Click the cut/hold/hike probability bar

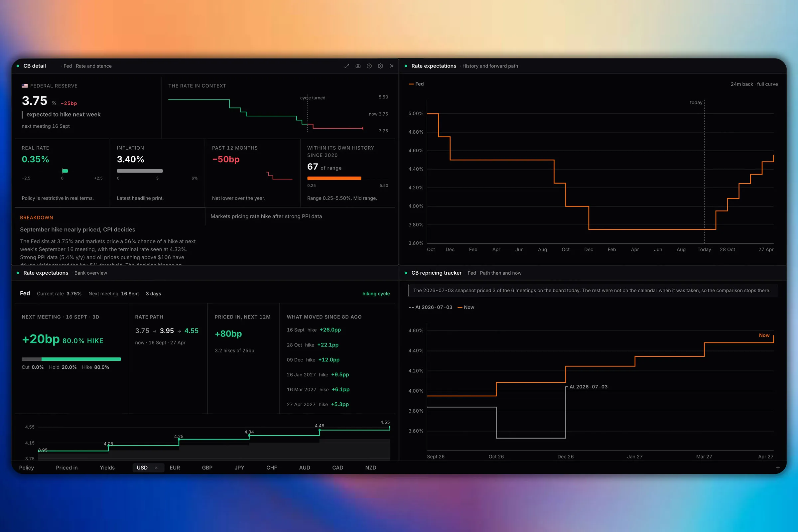(71, 359)
